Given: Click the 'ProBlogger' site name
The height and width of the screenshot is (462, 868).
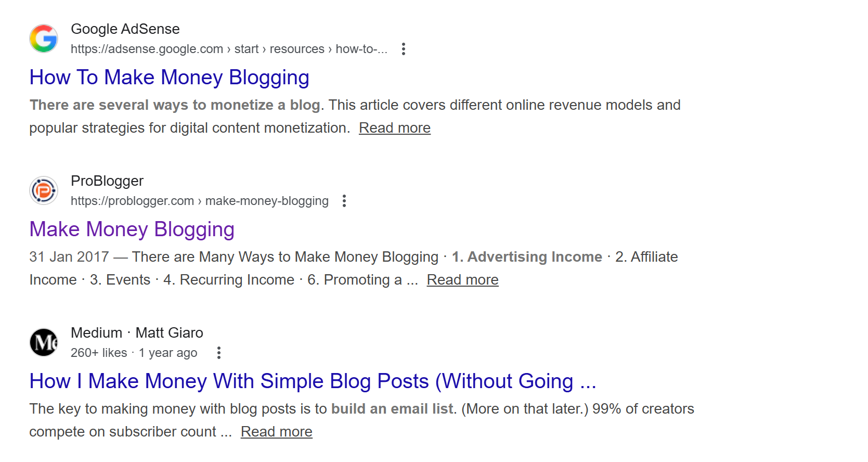Looking at the screenshot, I should click(x=107, y=181).
